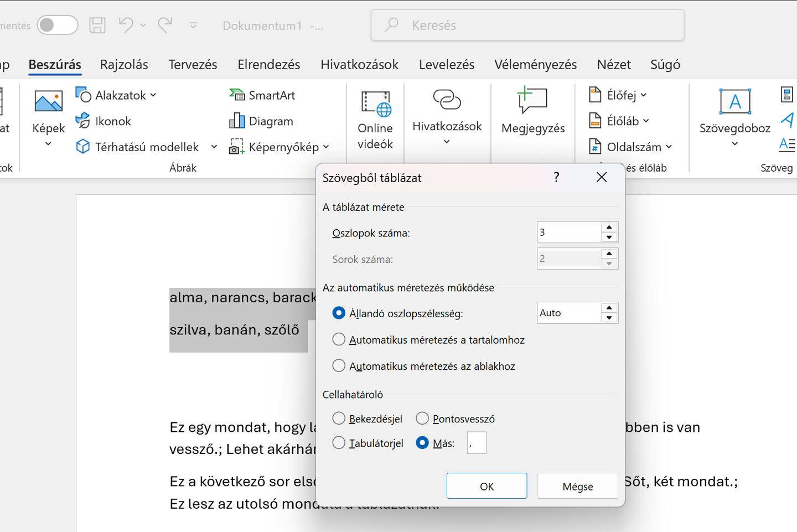This screenshot has height=532, width=797.
Task: Click the Redo arrow icon
Action: (x=165, y=25)
